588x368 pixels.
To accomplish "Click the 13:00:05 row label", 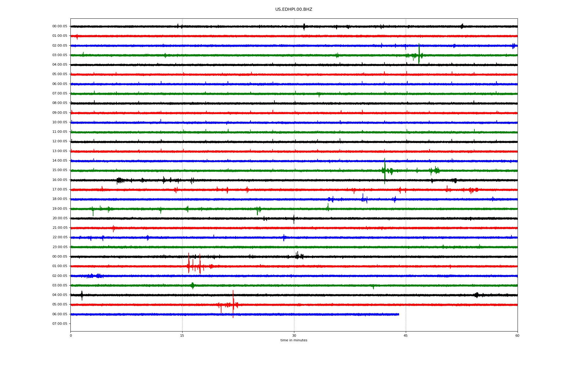I will point(60,151).
